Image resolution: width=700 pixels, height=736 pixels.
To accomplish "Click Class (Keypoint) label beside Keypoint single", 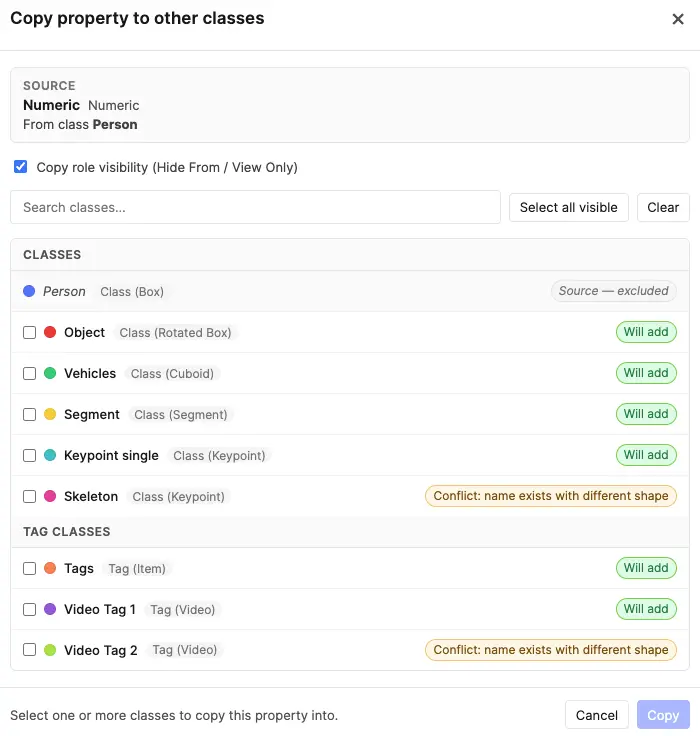I will [x=219, y=456].
